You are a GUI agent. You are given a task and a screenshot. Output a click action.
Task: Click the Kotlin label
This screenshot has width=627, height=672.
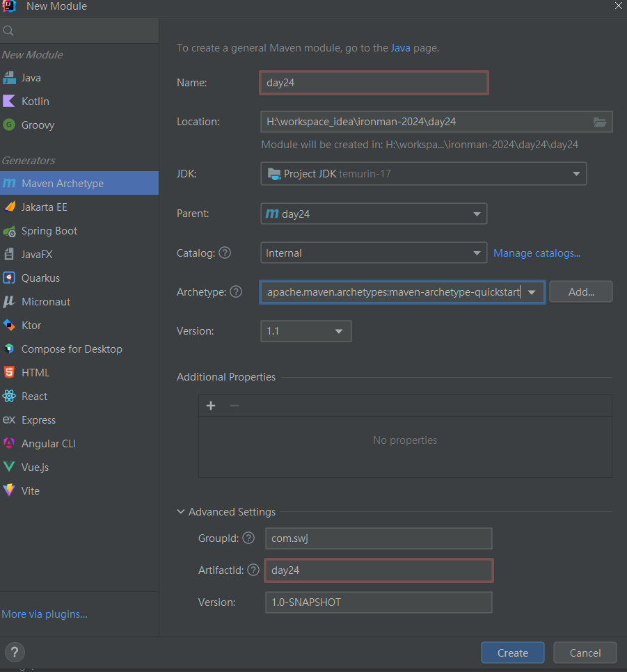(35, 102)
